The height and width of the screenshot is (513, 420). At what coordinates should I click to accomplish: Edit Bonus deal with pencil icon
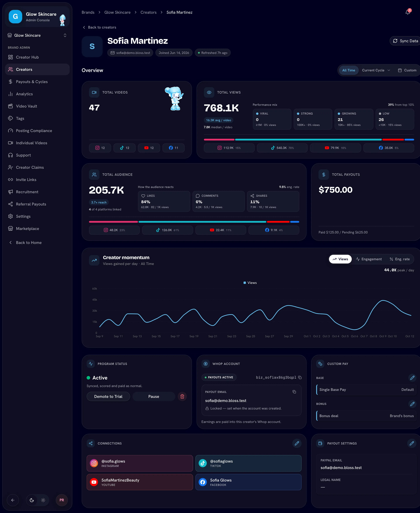(412, 404)
